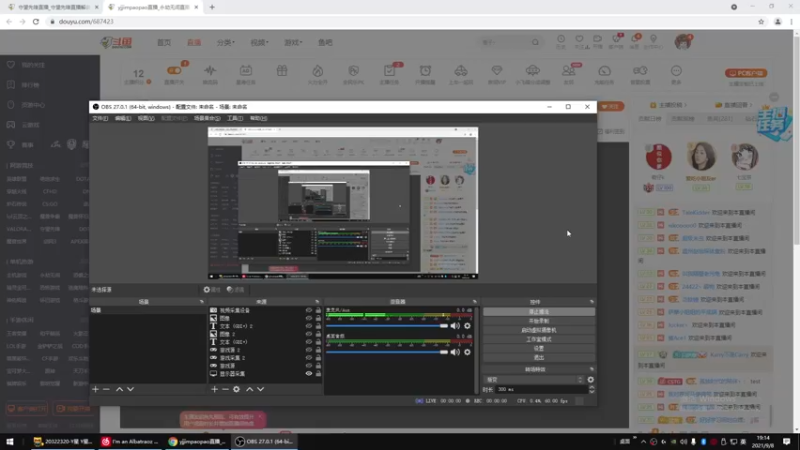Viewport: 800px width, 450px height.
Task: Open the 帮助(H) menu in OBS
Action: click(x=258, y=118)
